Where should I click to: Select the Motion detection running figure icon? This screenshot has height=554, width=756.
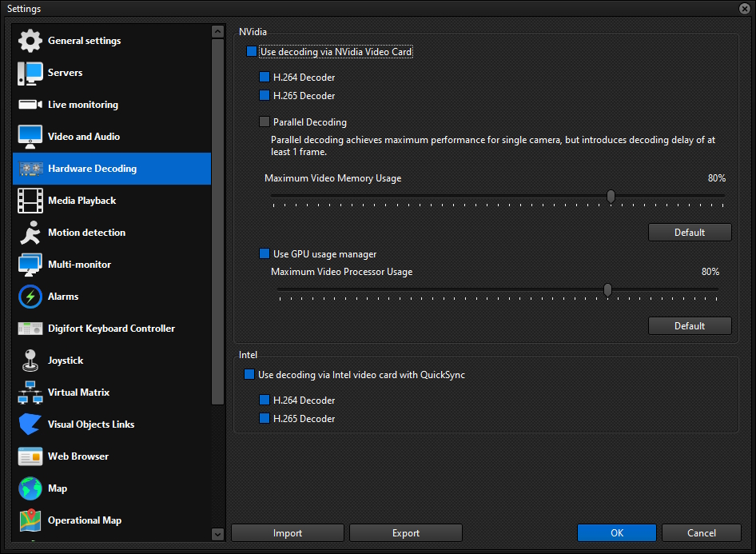point(30,233)
